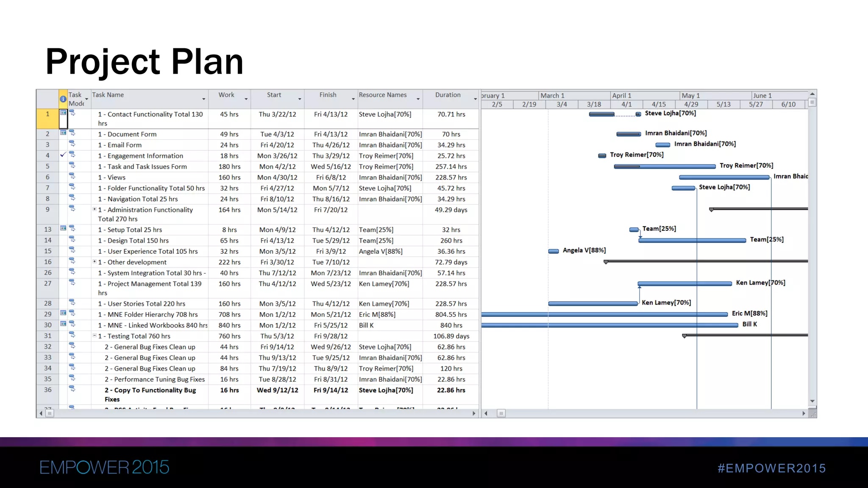Screen dimensions: 868x488
Task: Click the Gantt bar for Views labeled Imran Bhaidani
Action: 724,177
